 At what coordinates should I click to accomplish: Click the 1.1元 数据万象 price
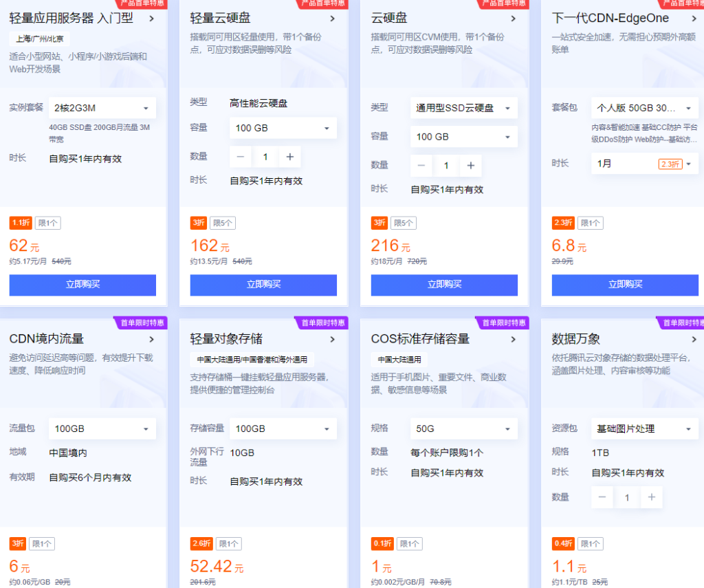(569, 567)
